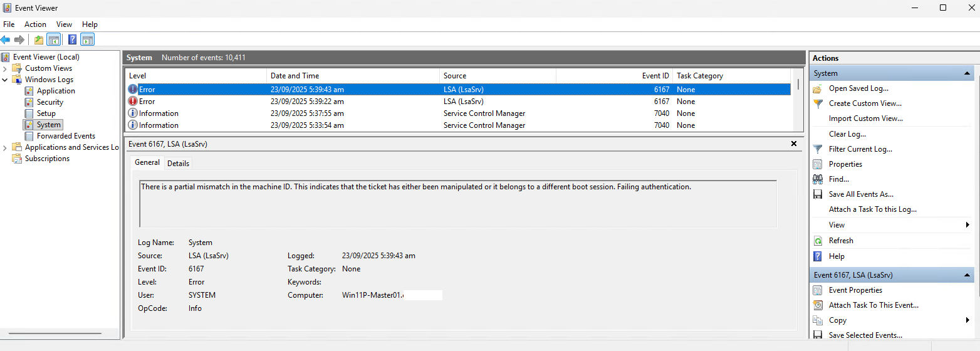Click the Save All Events As disk icon
980x351 pixels.
(818, 194)
